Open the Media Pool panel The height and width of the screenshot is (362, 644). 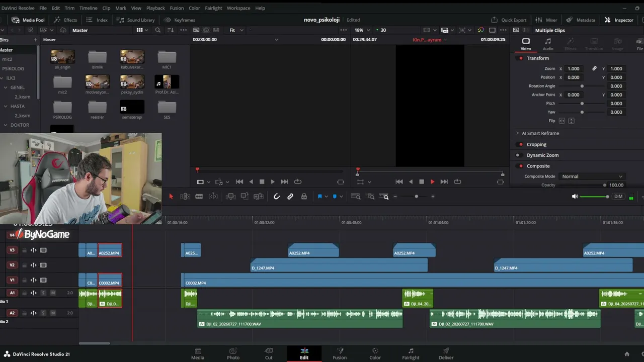click(28, 20)
